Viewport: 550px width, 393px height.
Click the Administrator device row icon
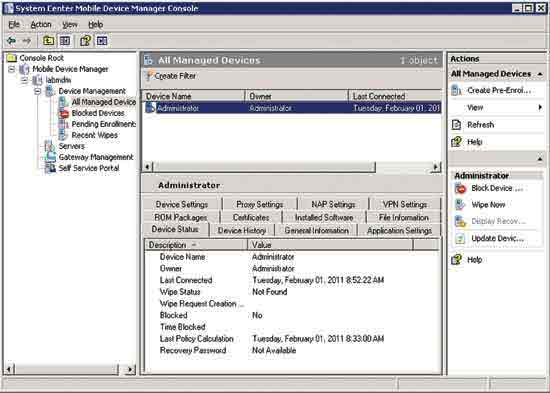tap(150, 108)
